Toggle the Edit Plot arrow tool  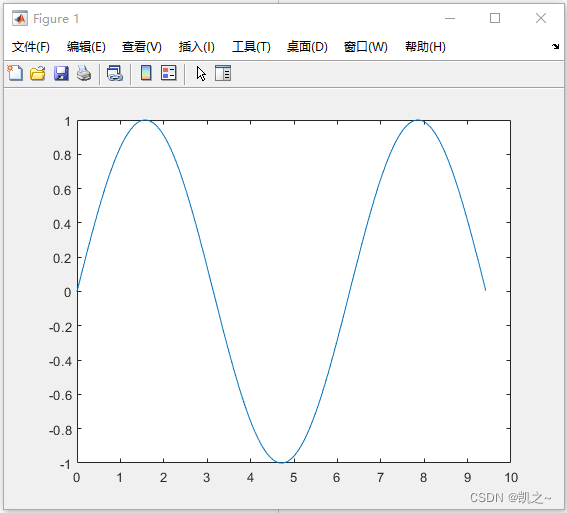click(x=201, y=73)
